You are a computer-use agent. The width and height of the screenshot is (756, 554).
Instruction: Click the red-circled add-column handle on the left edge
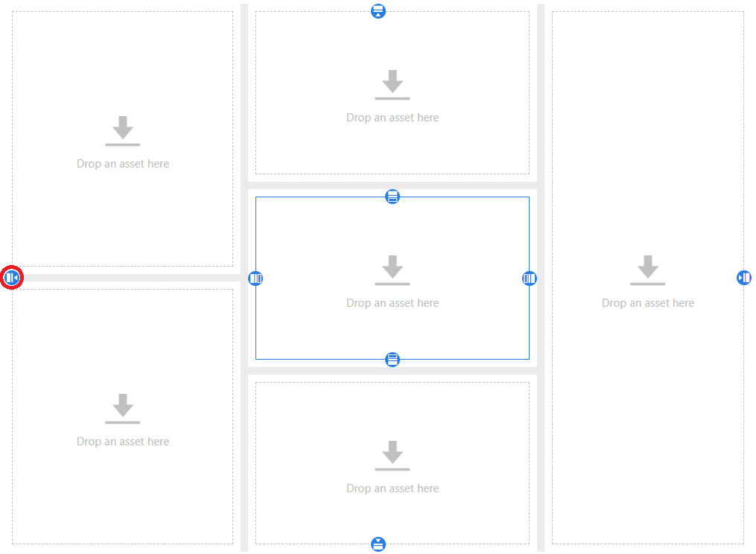[x=11, y=278]
